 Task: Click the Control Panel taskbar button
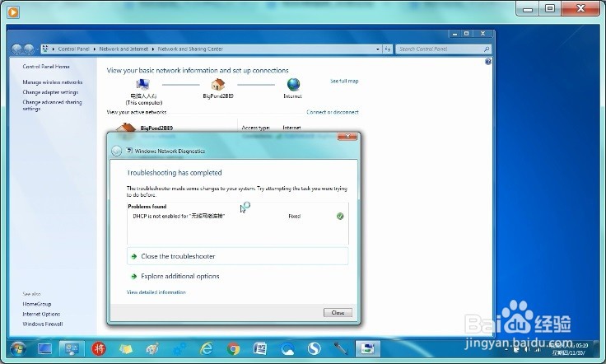[72, 349]
